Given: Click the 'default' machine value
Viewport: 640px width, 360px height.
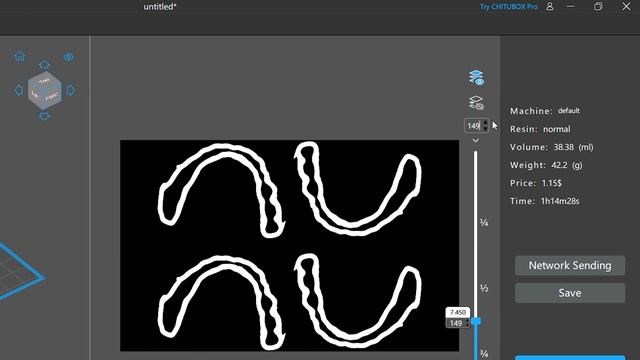Looking at the screenshot, I should pyautogui.click(x=569, y=111).
